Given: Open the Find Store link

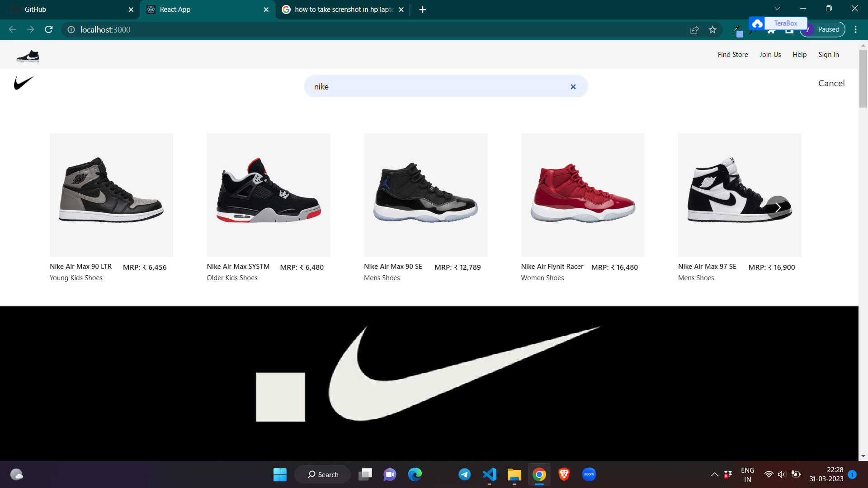Looking at the screenshot, I should tap(733, 55).
